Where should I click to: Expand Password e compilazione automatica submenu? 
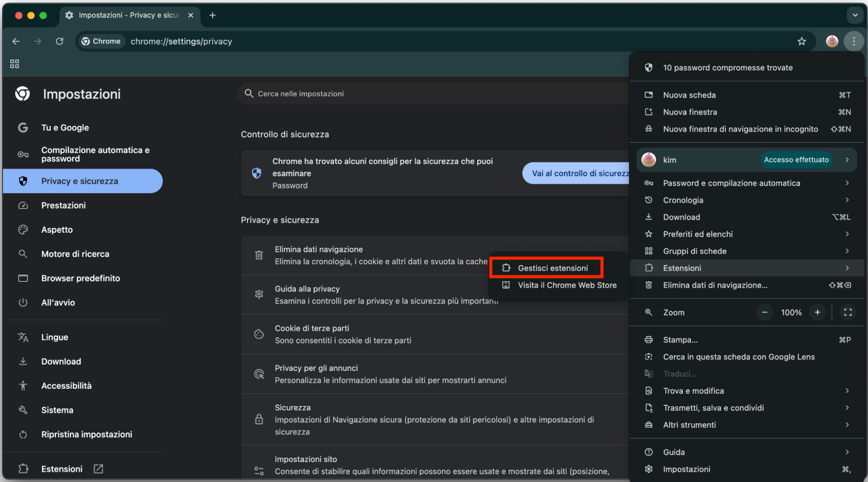pos(746,183)
